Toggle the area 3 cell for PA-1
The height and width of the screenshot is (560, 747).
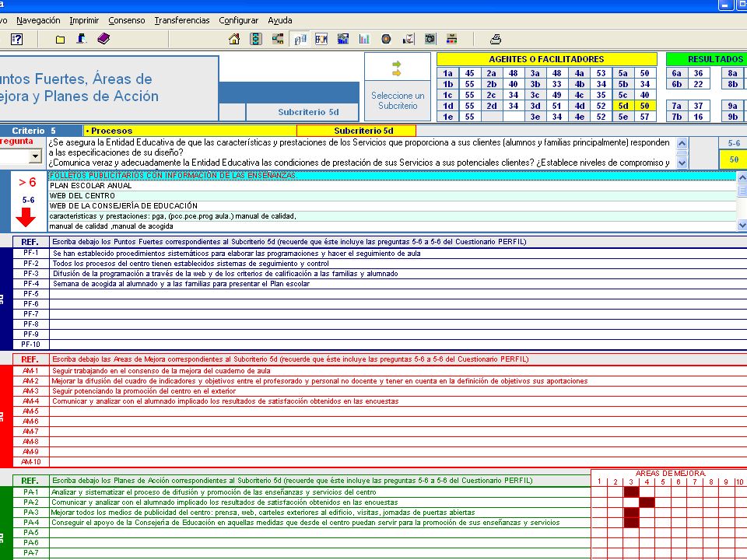pos(631,492)
